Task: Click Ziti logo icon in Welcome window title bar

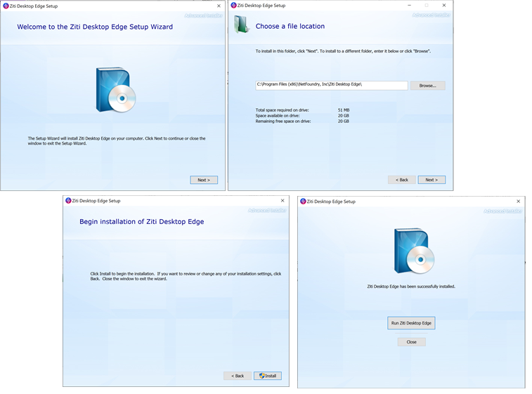Action: pyautogui.click(x=6, y=6)
